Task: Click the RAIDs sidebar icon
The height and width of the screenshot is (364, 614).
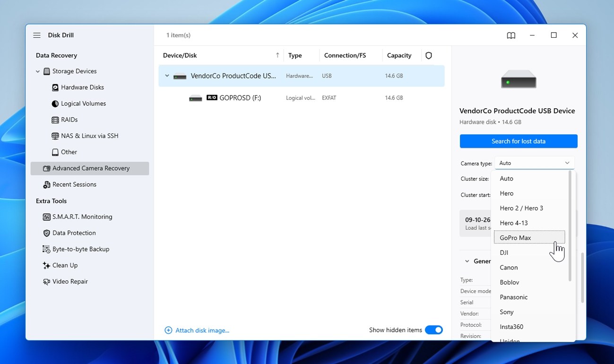Action: click(x=55, y=120)
